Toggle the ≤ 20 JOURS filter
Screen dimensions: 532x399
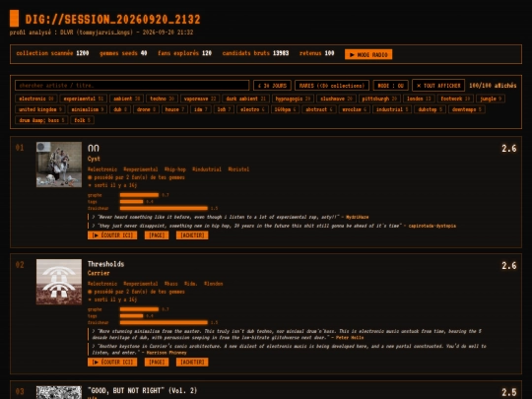(x=272, y=85)
